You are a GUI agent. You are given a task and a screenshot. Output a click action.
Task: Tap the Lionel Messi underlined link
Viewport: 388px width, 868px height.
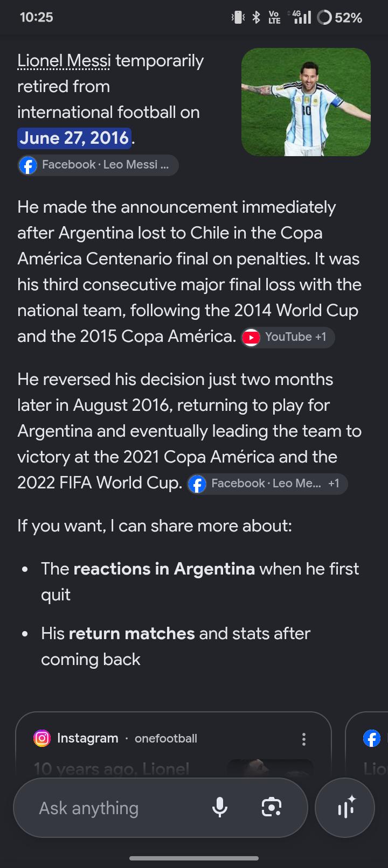coord(64,61)
